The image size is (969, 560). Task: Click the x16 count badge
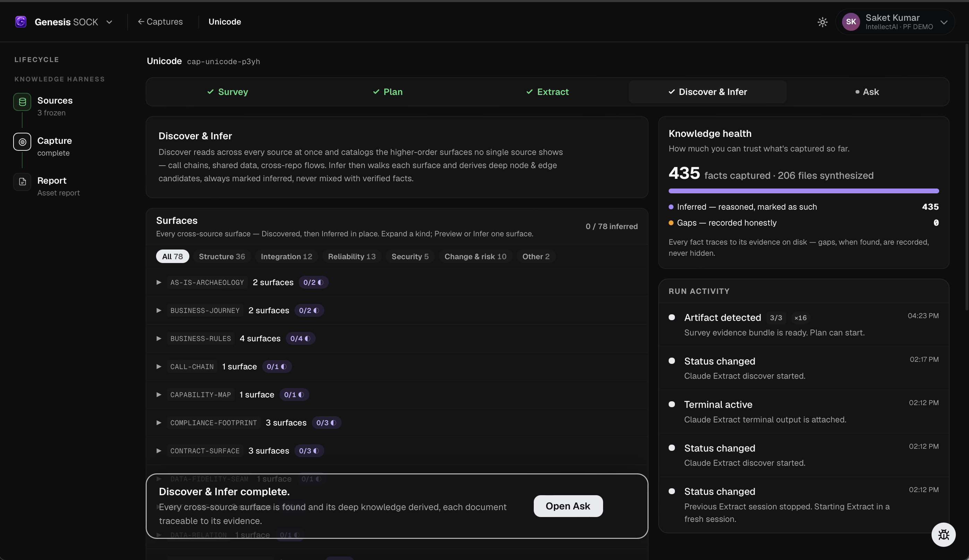click(x=800, y=318)
